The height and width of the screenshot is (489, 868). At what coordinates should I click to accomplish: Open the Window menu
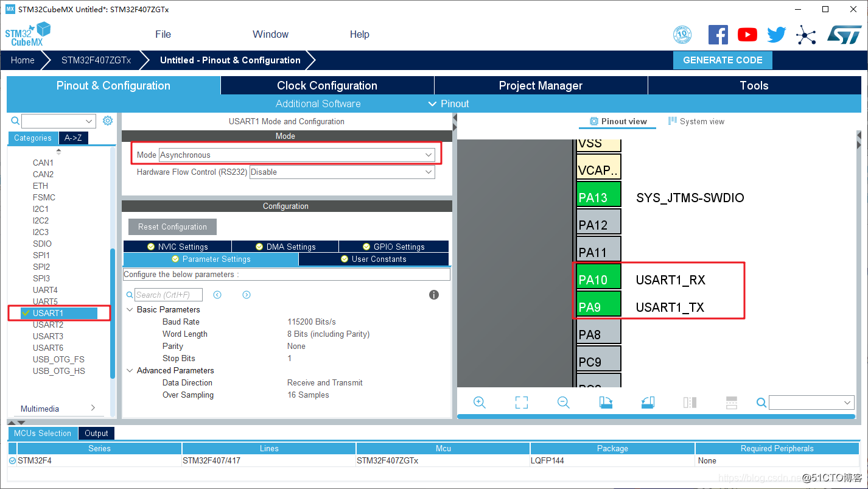coord(271,34)
